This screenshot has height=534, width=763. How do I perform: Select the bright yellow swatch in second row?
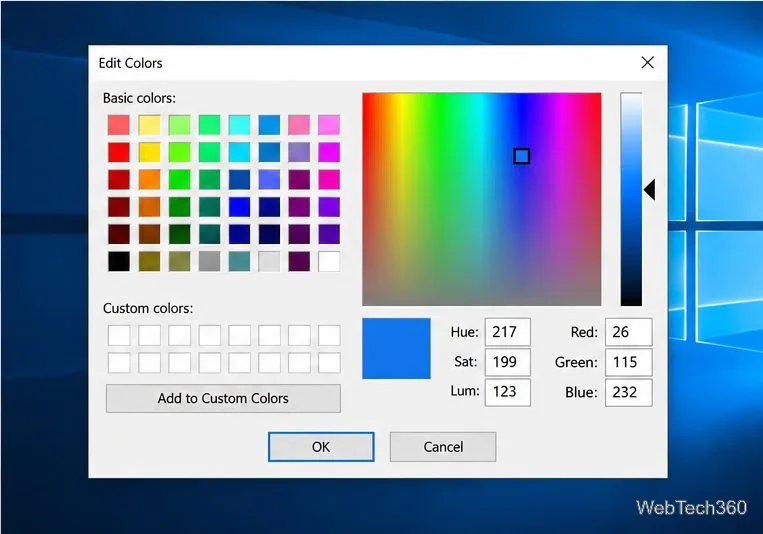(149, 152)
